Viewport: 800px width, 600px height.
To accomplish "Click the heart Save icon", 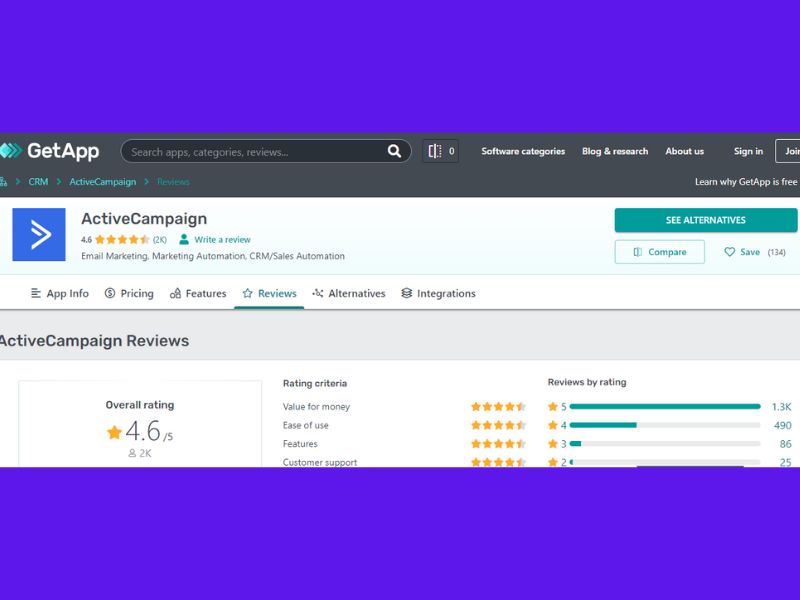I will pos(730,252).
